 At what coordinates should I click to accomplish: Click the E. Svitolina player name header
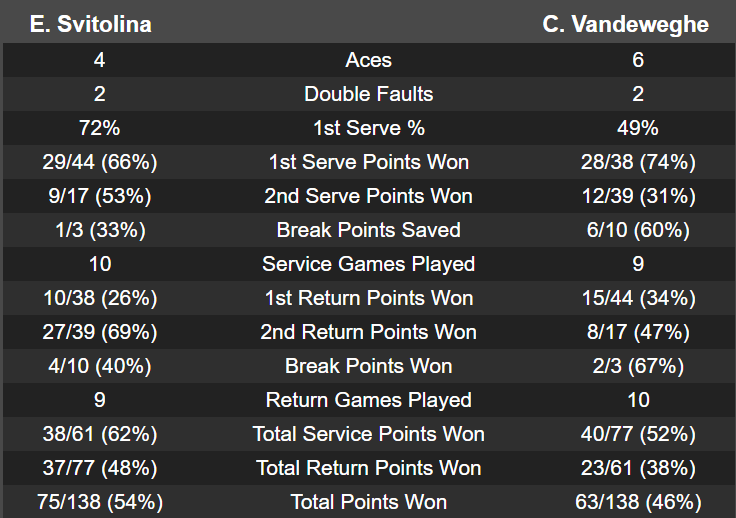coord(91,24)
